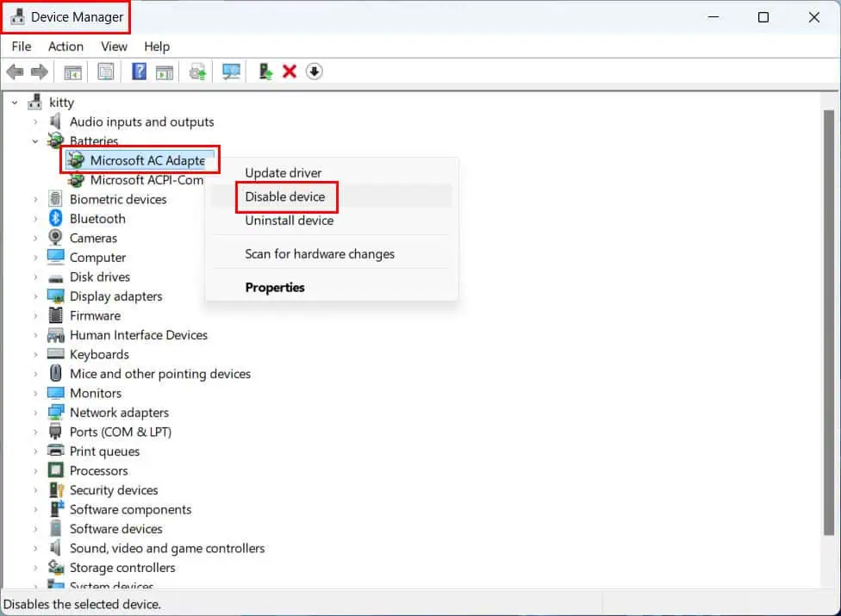Open the Help menu
This screenshot has width=841, height=616.
(157, 47)
